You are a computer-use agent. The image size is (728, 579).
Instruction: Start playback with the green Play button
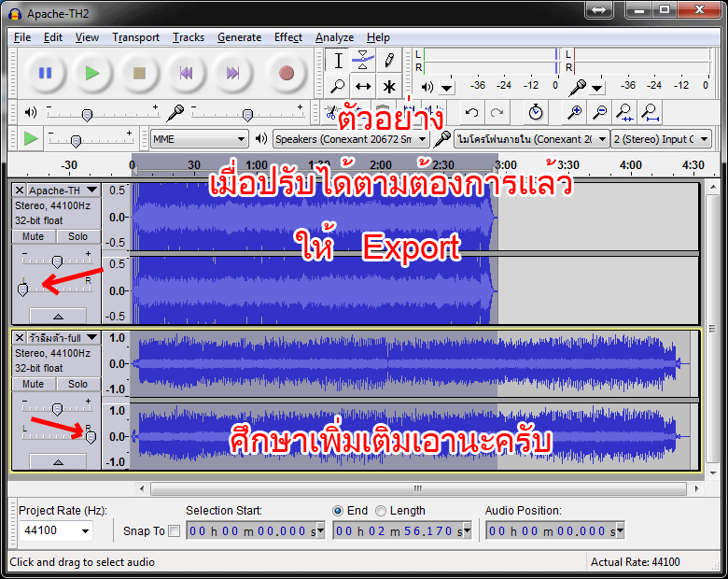click(x=91, y=73)
